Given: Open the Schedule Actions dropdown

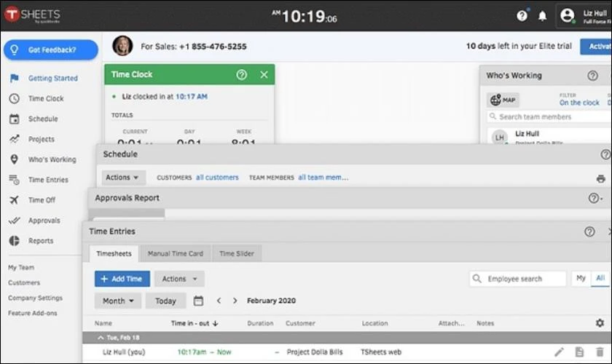Looking at the screenshot, I should click(123, 178).
